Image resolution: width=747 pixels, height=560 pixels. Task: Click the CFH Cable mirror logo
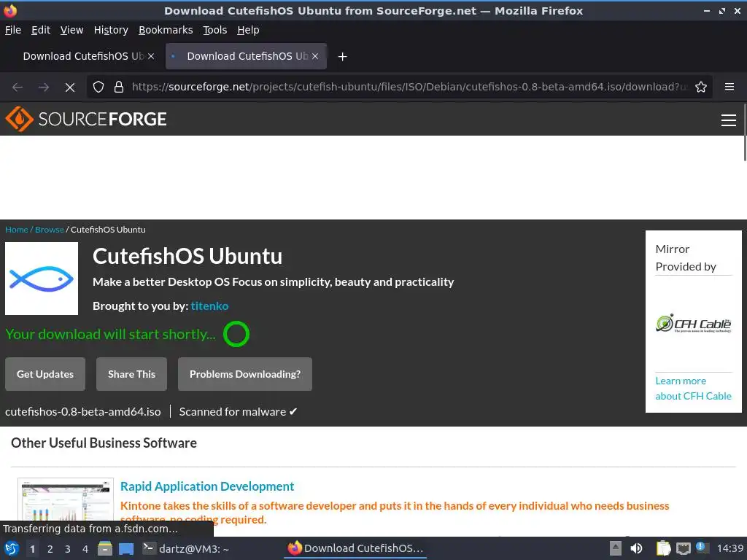[x=693, y=323]
